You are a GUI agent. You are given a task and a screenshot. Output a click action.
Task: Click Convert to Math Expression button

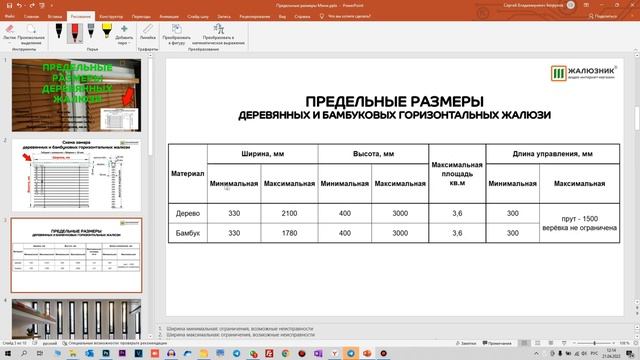(x=218, y=34)
